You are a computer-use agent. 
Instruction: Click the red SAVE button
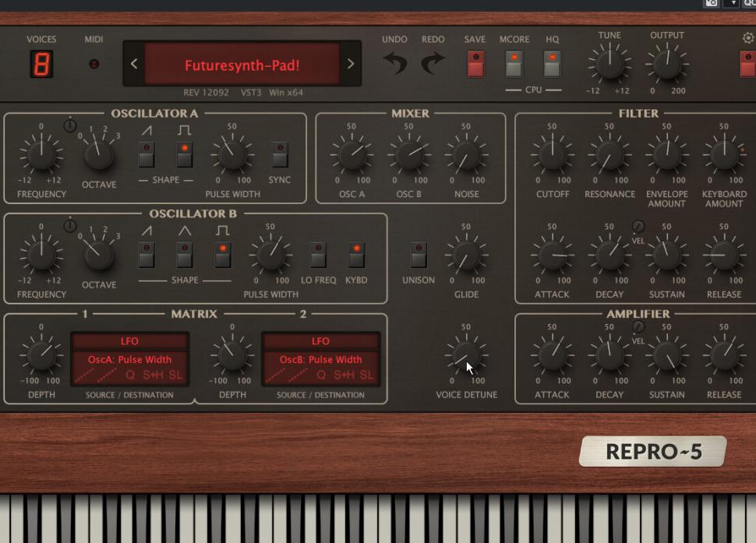coord(475,64)
